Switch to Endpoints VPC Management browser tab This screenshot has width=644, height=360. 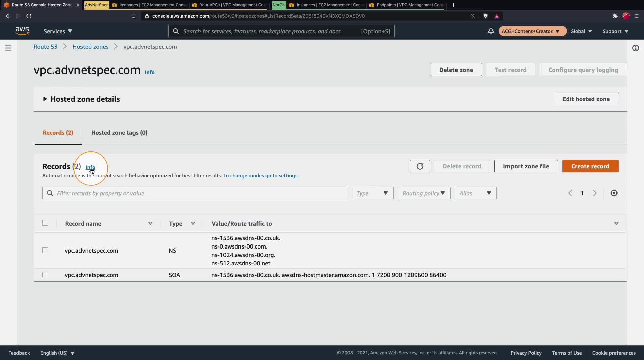click(x=407, y=5)
